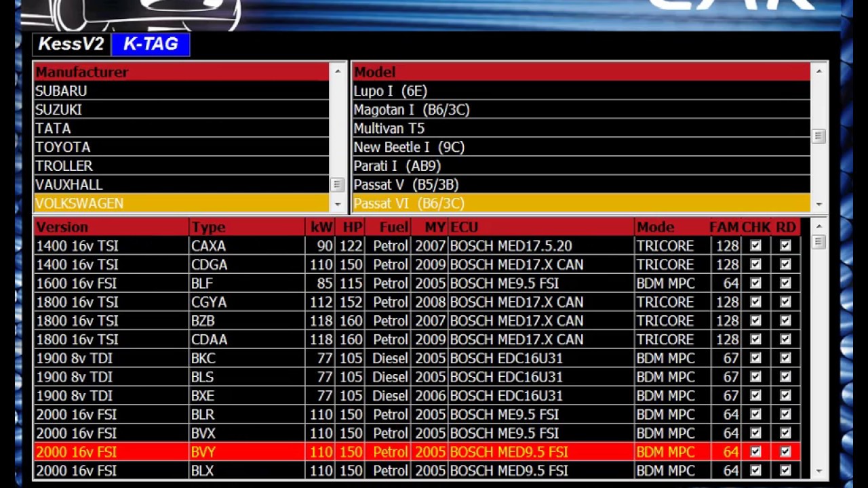Switch to the KessV2 tab
The width and height of the screenshot is (868, 488).
coord(72,45)
